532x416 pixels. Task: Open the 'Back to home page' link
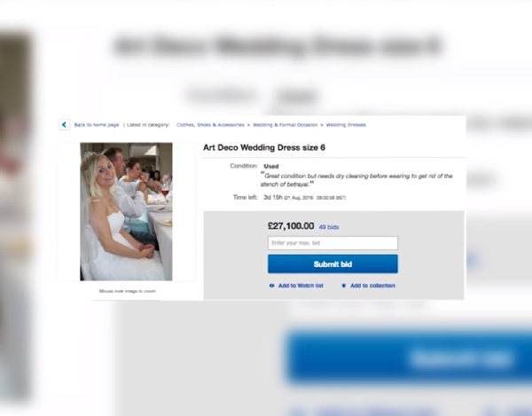(97, 125)
